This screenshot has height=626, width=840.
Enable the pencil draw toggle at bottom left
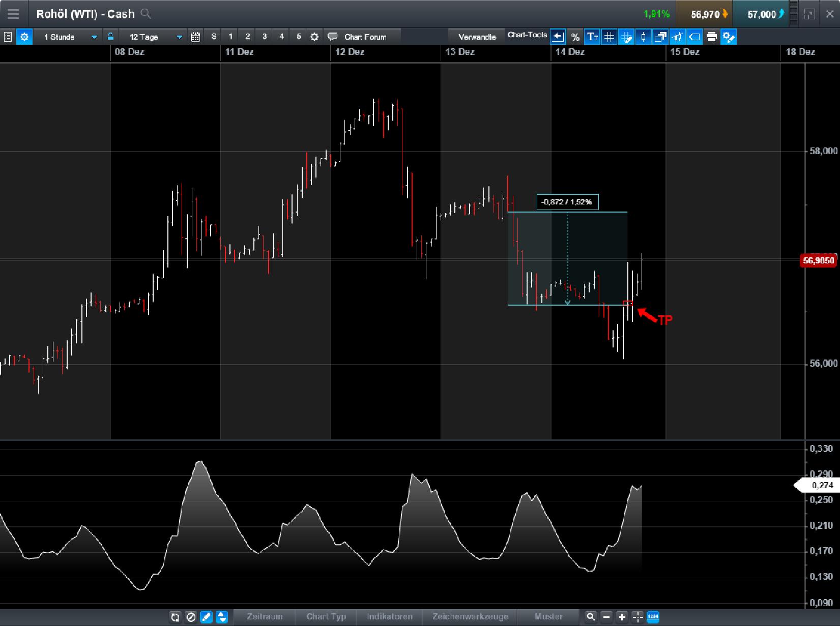205,617
